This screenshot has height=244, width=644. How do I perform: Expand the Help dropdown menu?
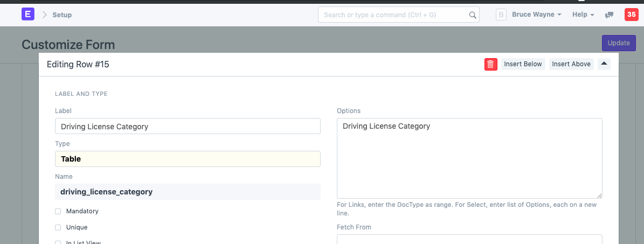pyautogui.click(x=583, y=15)
